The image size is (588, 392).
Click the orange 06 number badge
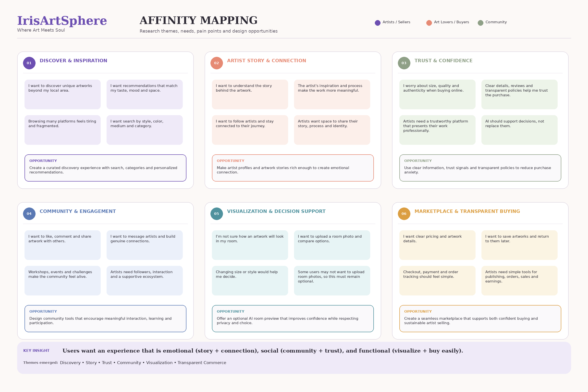(x=404, y=214)
